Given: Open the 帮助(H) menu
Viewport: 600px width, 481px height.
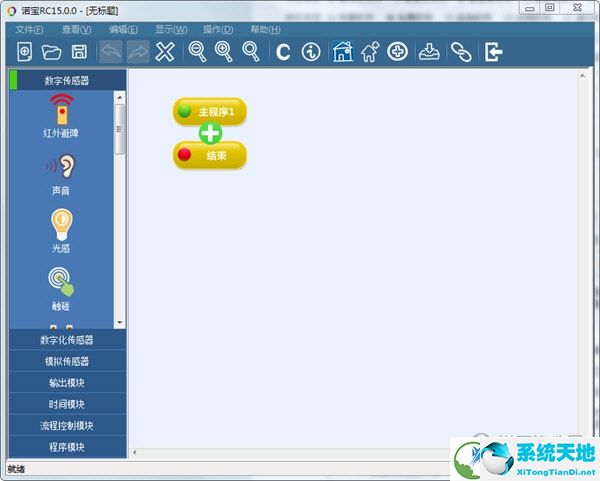Looking at the screenshot, I should pyautogui.click(x=265, y=29).
